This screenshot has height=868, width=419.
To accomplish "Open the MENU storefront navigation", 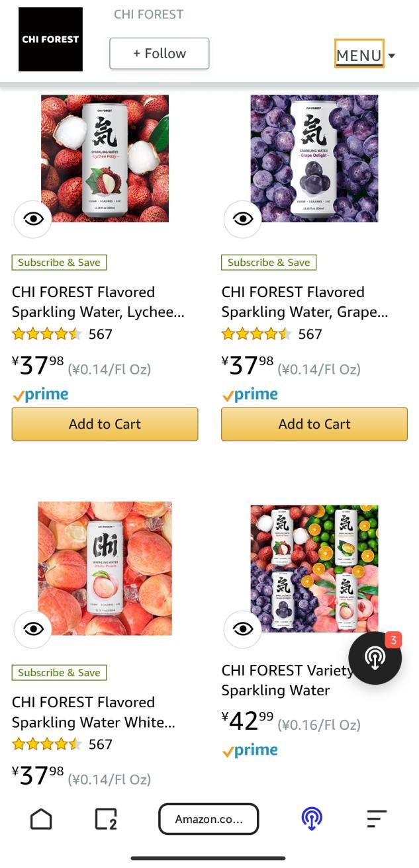I will (359, 56).
